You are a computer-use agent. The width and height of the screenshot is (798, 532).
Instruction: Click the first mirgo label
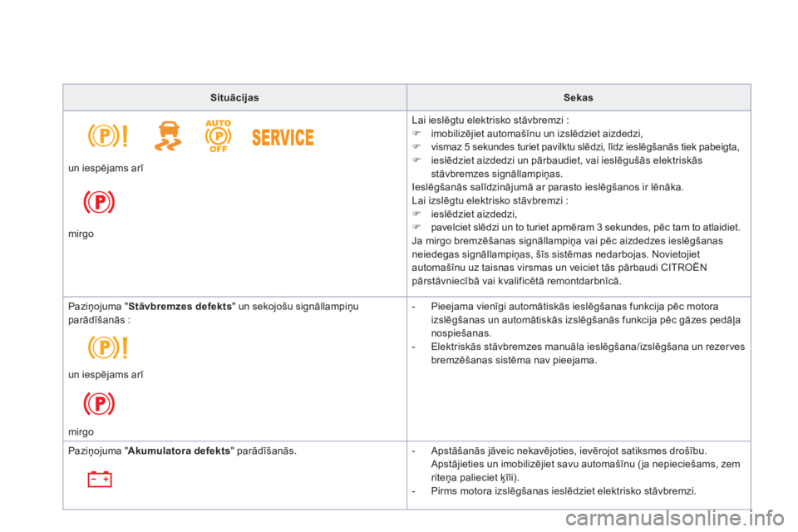(81, 234)
